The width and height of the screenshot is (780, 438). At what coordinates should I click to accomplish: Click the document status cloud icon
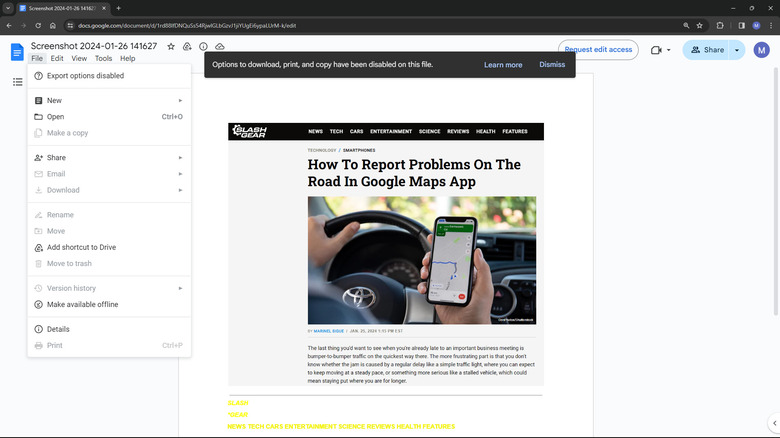(x=219, y=47)
